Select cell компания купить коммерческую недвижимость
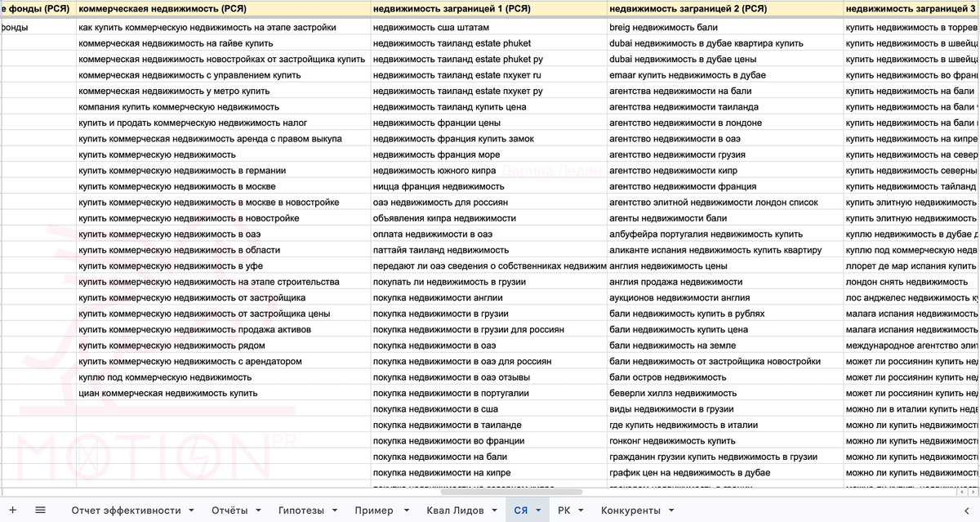 pos(223,107)
